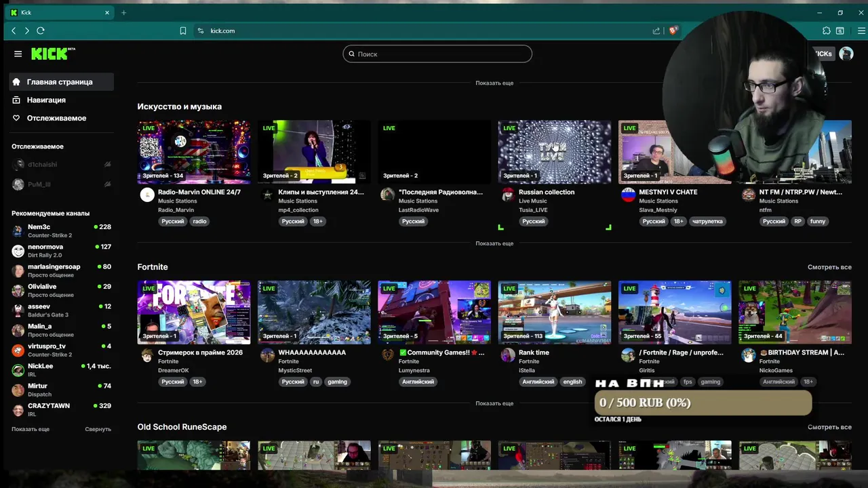Click Показать еще above Искусство и музыка

(x=494, y=83)
